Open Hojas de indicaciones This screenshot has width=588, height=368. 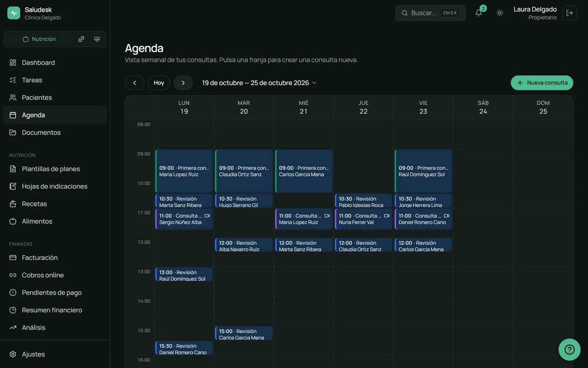55,186
